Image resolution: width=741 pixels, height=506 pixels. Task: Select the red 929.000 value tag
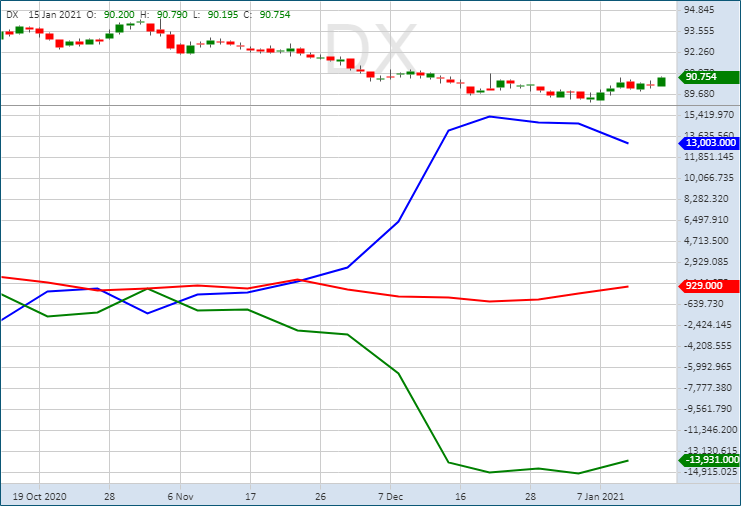(705, 286)
